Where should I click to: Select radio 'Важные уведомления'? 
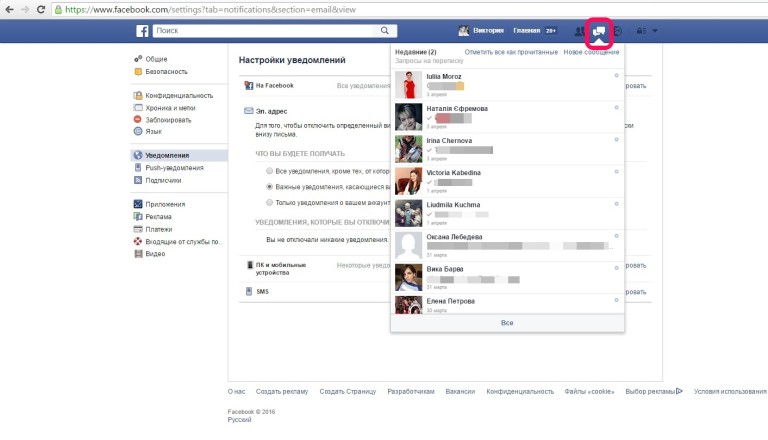pyautogui.click(x=269, y=187)
